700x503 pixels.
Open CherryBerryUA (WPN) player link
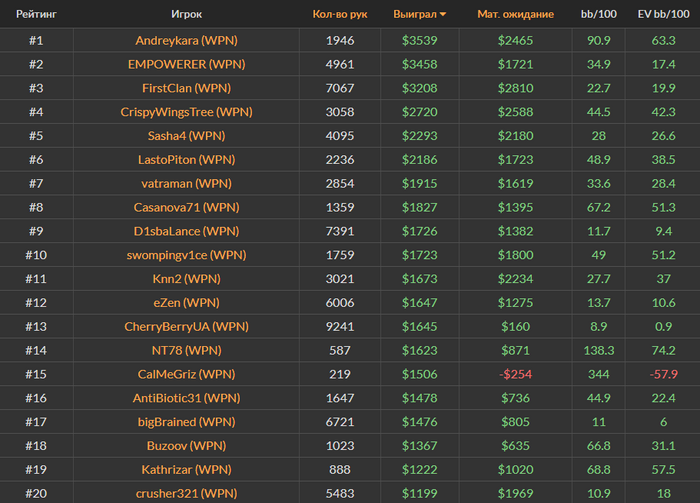186,327
